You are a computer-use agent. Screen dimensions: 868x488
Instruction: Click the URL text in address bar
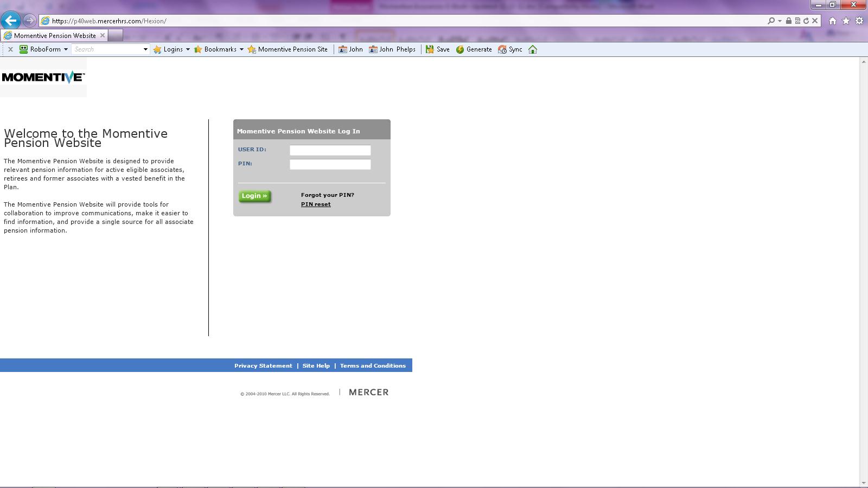click(109, 21)
